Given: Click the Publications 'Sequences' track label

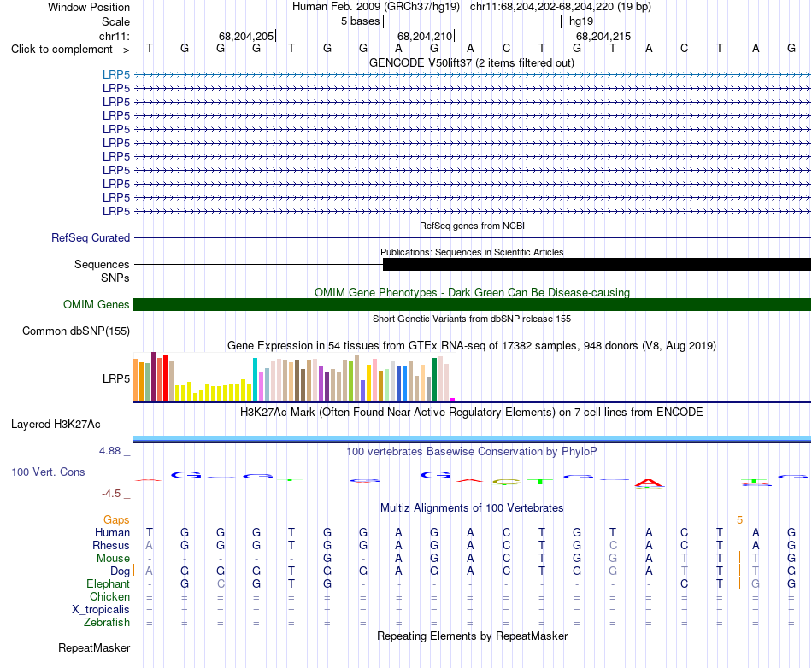Looking at the screenshot, I should tap(102, 265).
